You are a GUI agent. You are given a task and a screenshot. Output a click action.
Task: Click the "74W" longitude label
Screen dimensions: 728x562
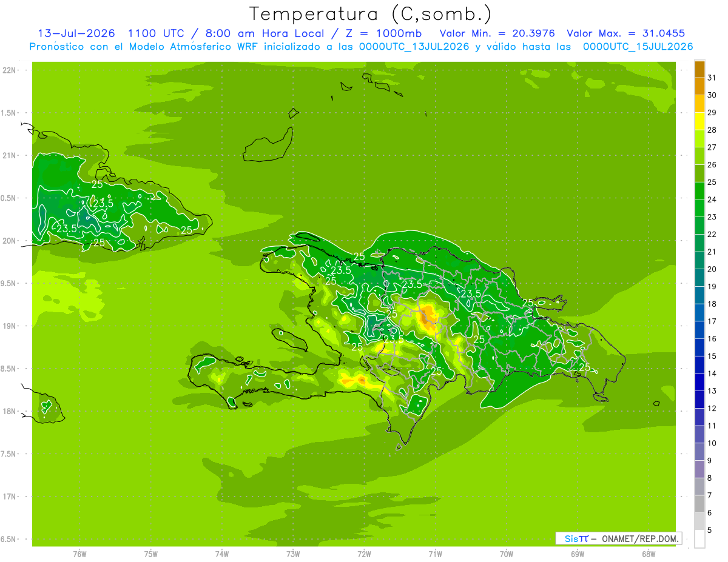(x=222, y=554)
